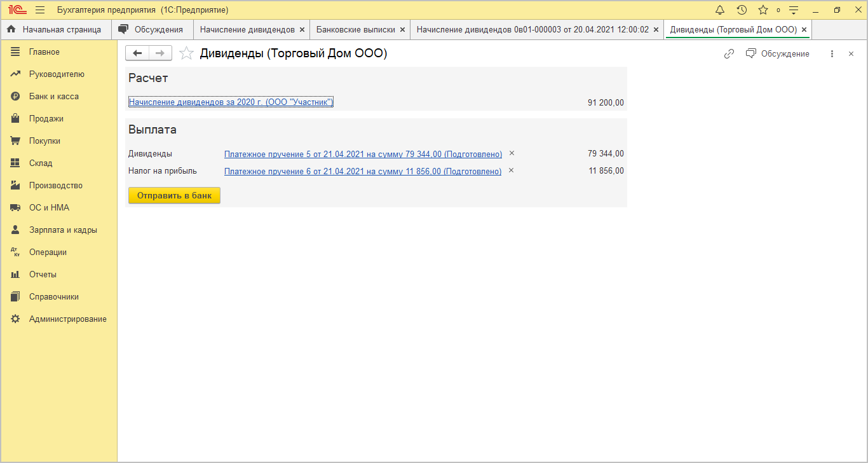Open the Производство section
The width and height of the screenshot is (868, 463).
(58, 186)
